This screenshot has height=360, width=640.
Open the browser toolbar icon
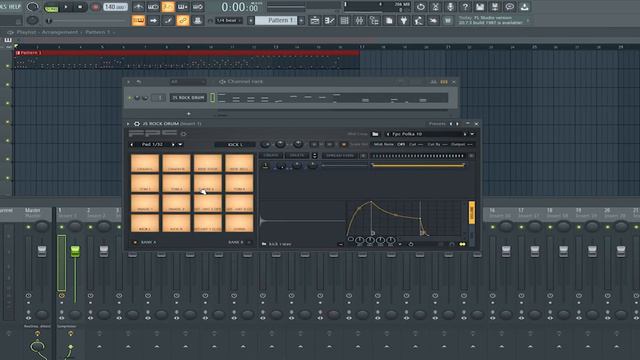point(374,20)
